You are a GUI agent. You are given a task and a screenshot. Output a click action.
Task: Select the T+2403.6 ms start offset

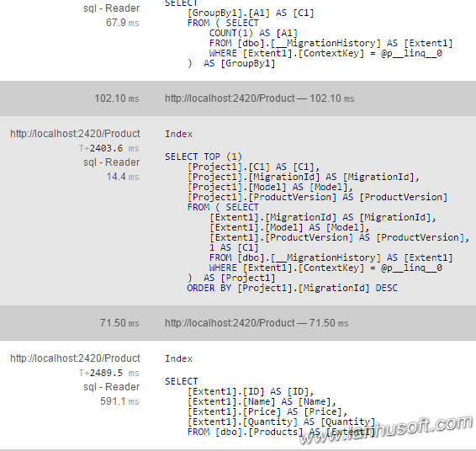coord(109,148)
